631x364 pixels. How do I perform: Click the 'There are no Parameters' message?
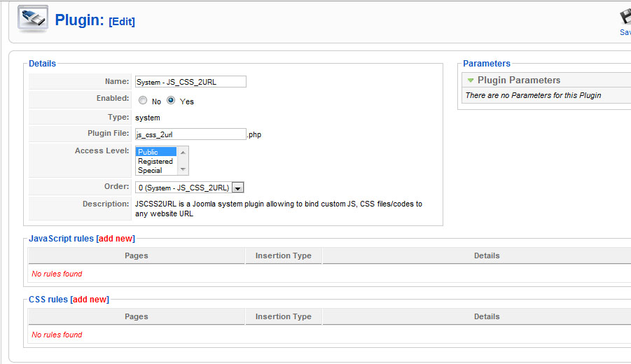click(x=533, y=95)
